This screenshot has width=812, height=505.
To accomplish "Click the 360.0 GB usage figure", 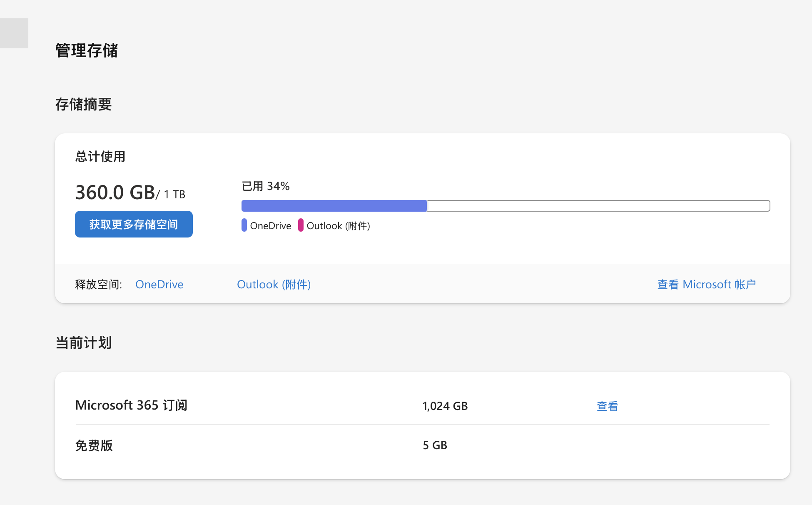I will [x=115, y=192].
